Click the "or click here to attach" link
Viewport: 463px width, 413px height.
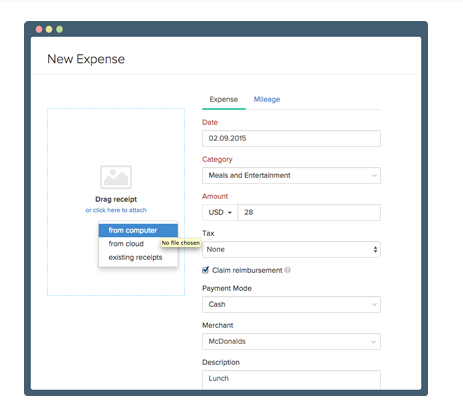point(116,210)
